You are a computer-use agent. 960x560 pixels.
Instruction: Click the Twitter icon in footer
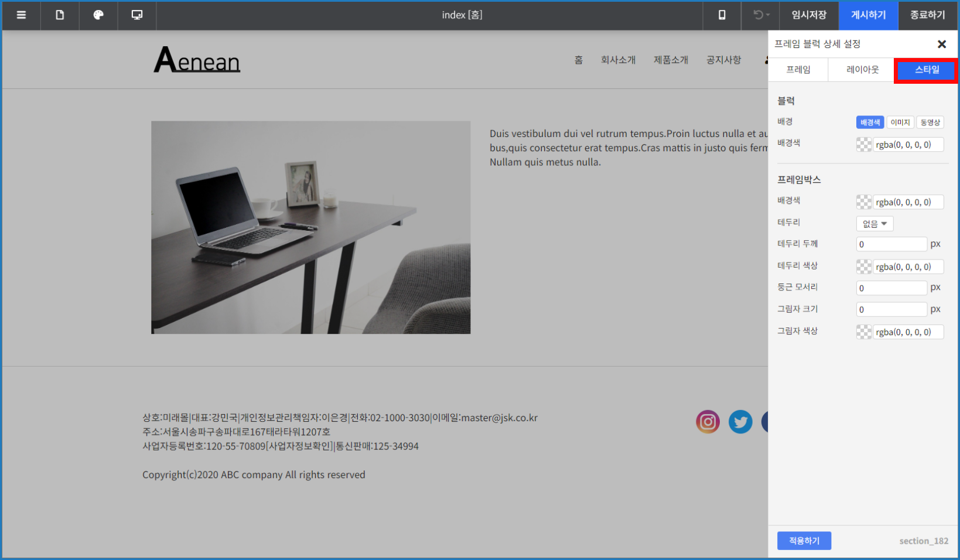[740, 422]
